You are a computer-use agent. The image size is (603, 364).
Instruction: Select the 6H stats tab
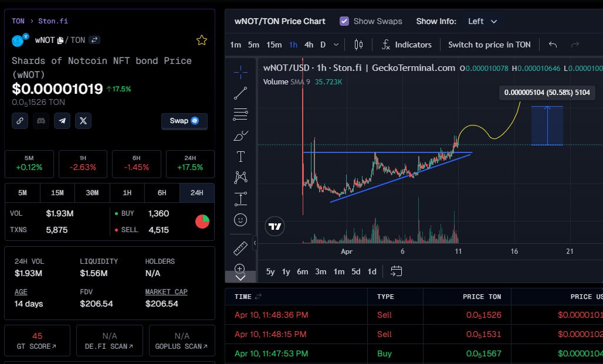(162, 193)
